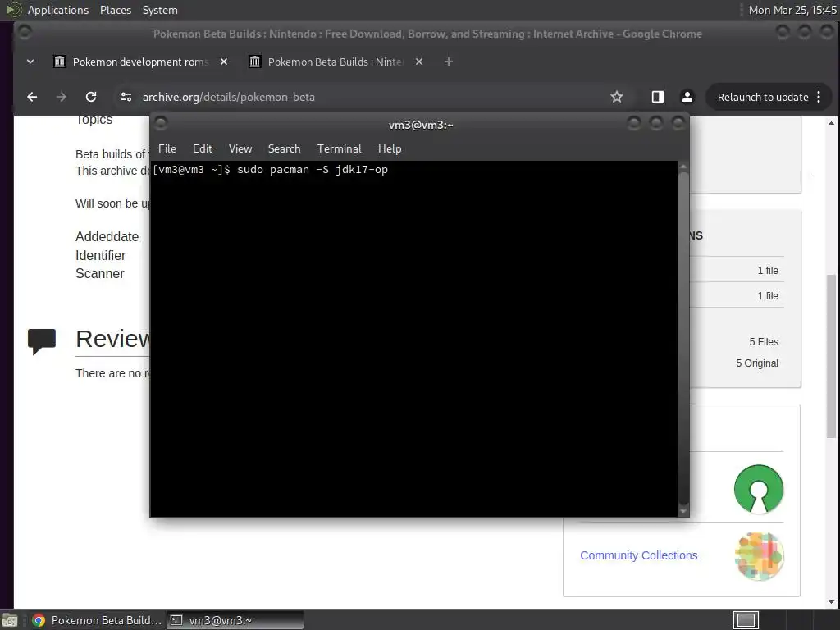Open the terminal Help menu
Image resolution: width=840 pixels, height=630 pixels.
[x=390, y=149]
